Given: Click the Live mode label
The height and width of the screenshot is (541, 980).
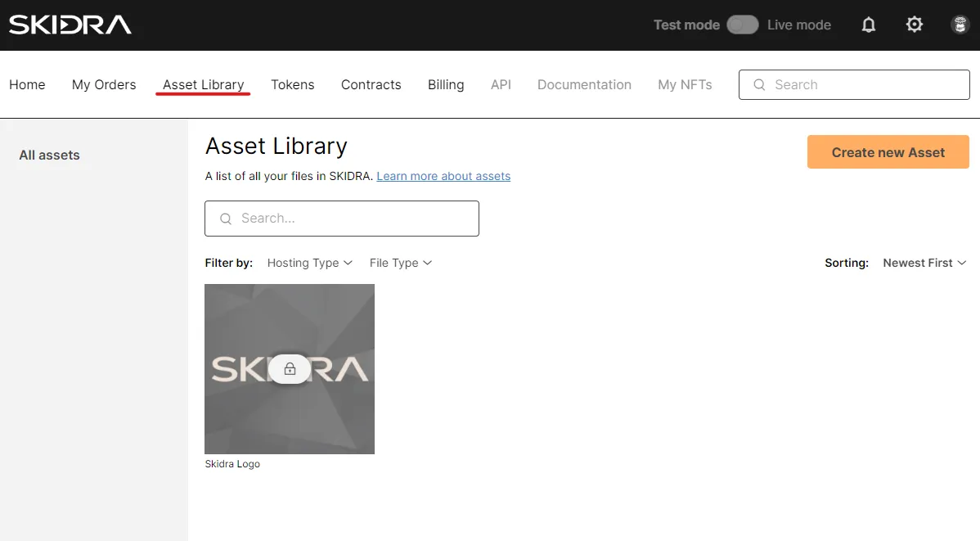Looking at the screenshot, I should coord(798,25).
